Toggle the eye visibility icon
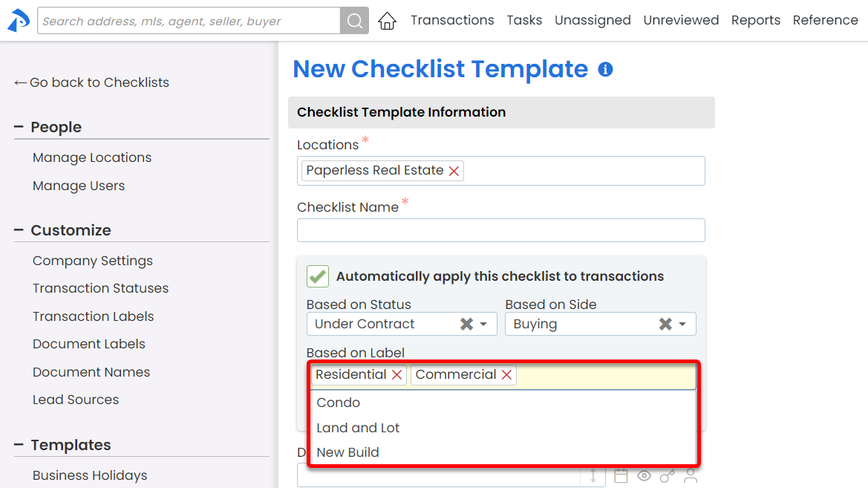The image size is (868, 488). [x=644, y=475]
